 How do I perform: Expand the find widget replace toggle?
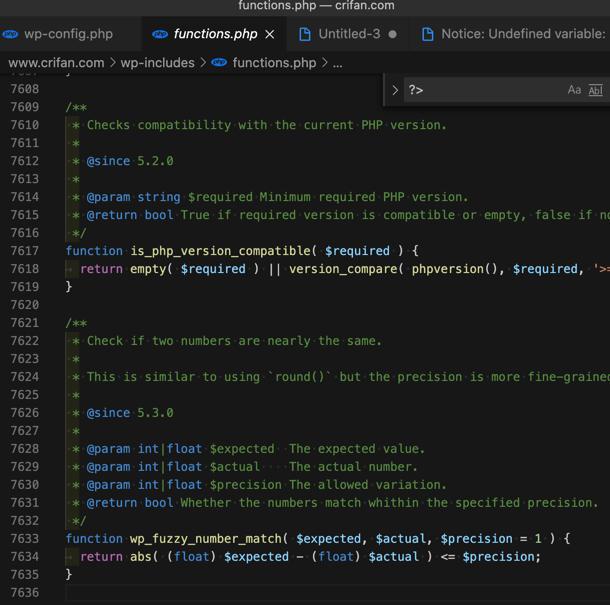tap(395, 90)
